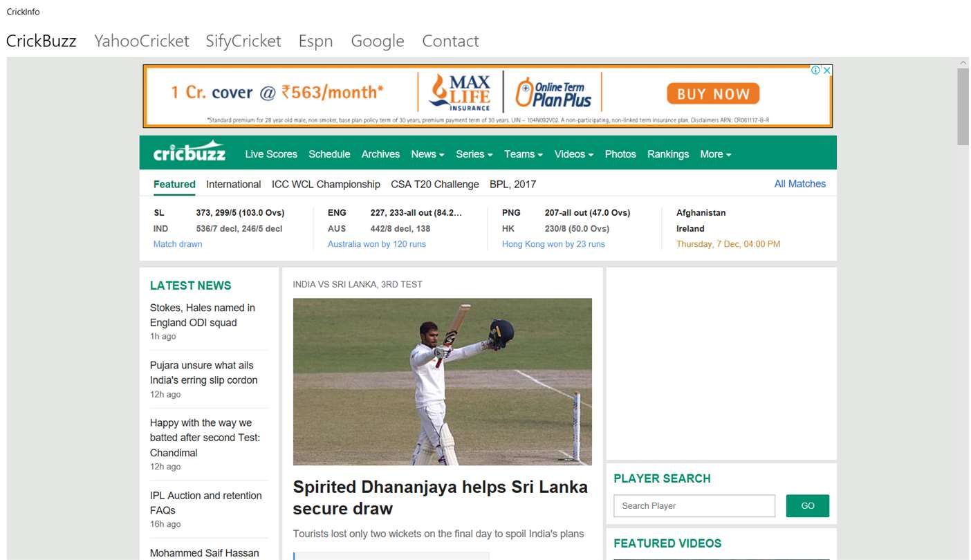
Task: Switch to the YahooCricket tab
Action: [x=142, y=41]
